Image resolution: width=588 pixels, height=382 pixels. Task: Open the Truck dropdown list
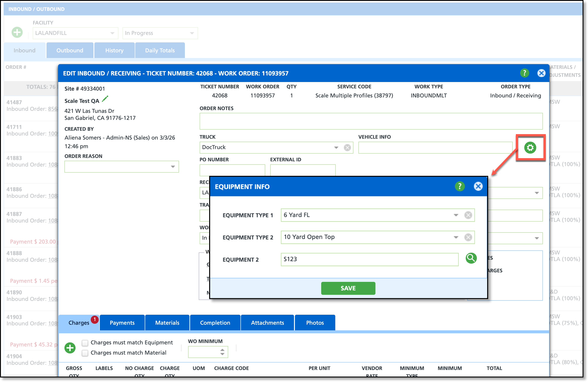[x=336, y=147]
